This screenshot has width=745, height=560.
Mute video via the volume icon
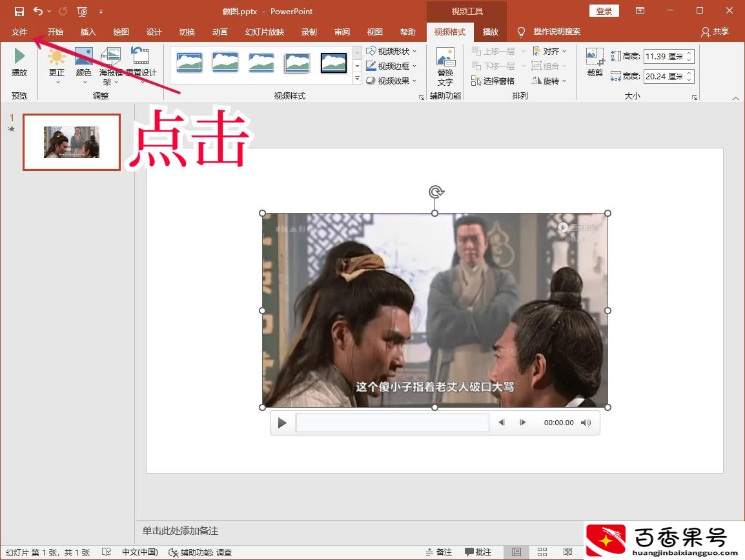click(586, 422)
